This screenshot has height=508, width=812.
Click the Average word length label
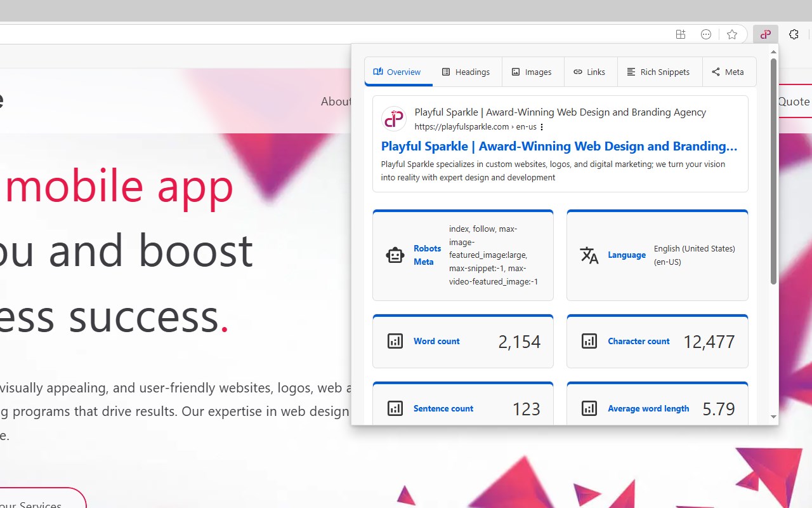click(648, 408)
